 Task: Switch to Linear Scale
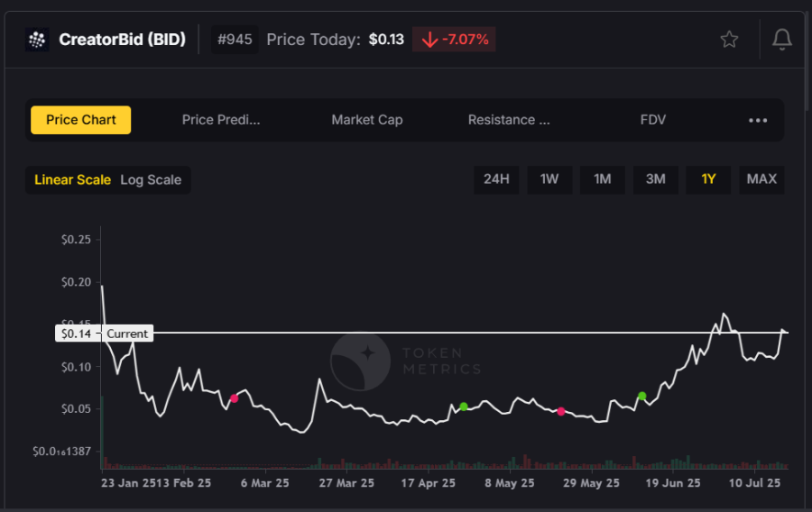(x=72, y=179)
